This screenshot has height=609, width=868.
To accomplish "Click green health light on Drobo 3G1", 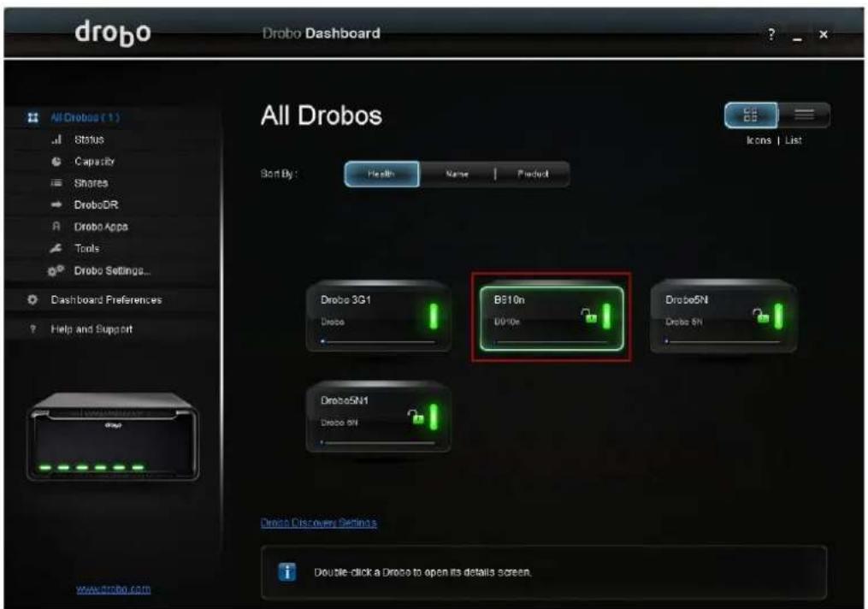I will coord(434,316).
